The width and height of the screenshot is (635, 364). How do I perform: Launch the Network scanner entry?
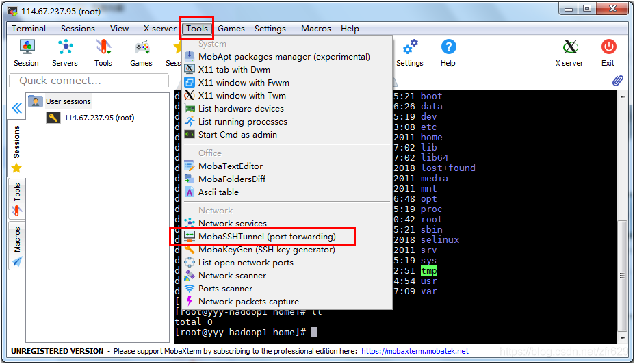coord(287,275)
